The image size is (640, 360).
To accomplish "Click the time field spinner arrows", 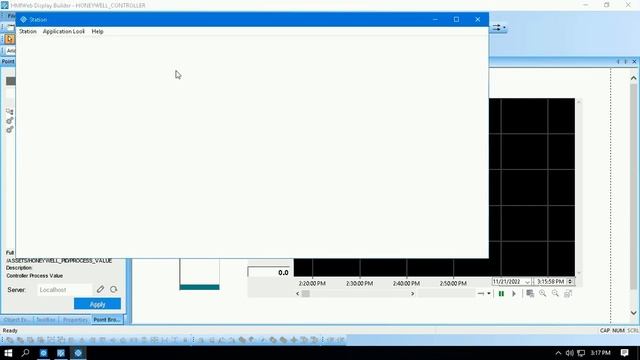I will coord(570,282).
